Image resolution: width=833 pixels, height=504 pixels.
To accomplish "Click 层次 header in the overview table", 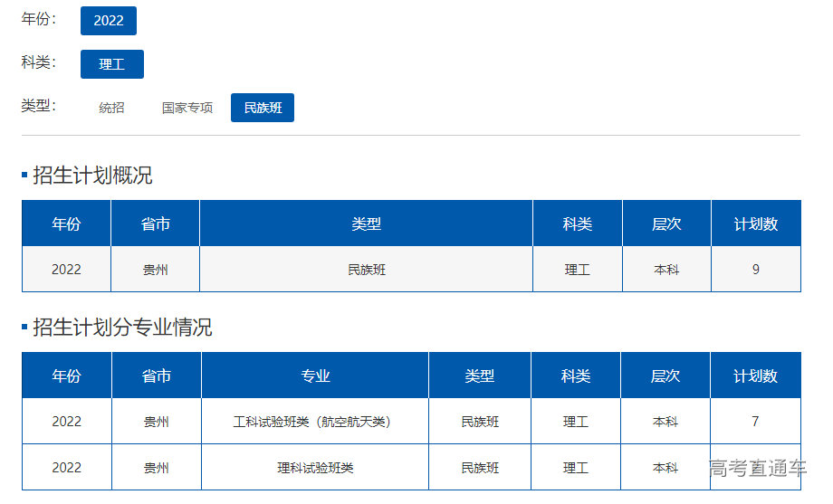I will pos(666,223).
